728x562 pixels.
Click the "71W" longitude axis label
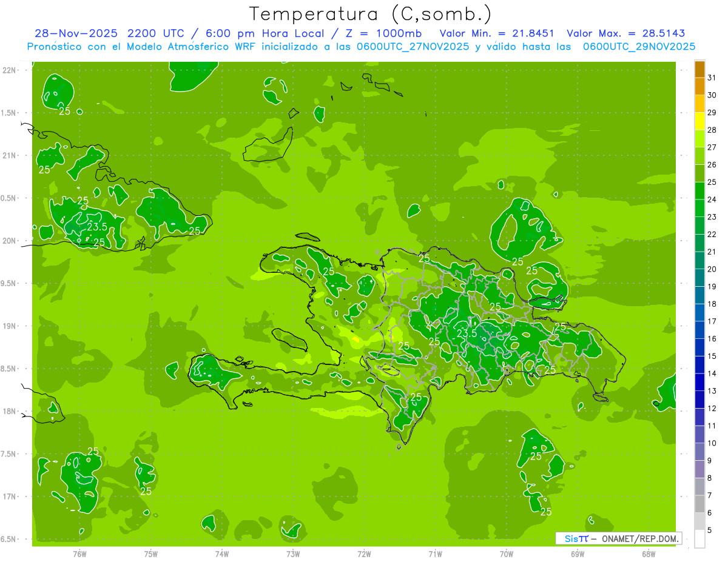pos(435,554)
